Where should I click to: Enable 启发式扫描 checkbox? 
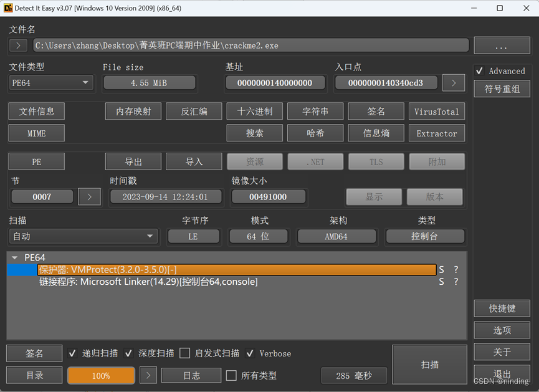[184, 353]
